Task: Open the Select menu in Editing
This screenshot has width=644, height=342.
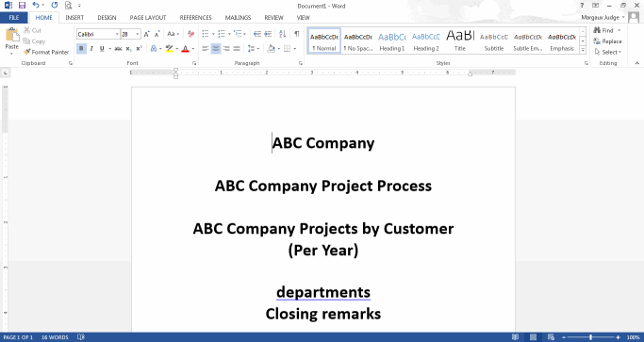Action: 607,52
